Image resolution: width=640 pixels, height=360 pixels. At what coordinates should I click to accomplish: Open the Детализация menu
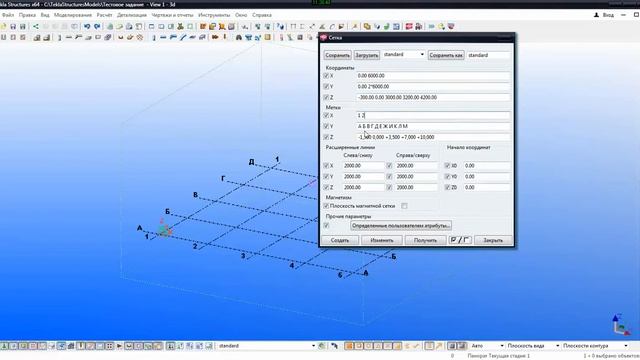point(132,15)
